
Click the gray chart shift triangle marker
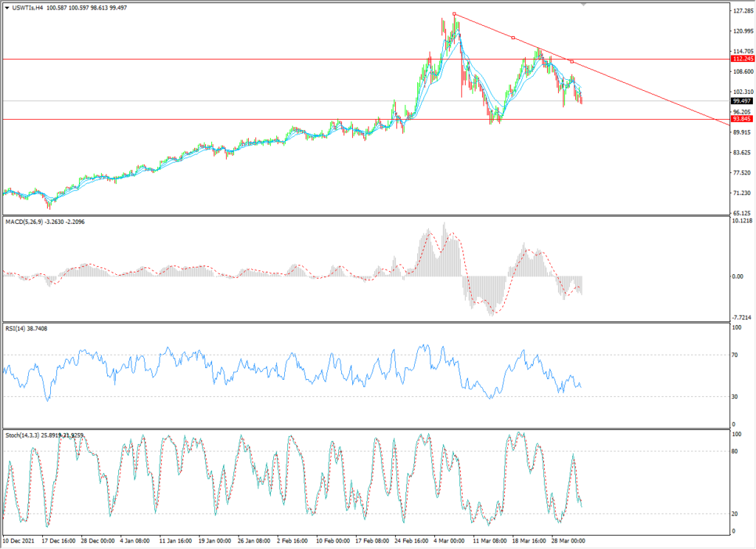coord(584,4)
